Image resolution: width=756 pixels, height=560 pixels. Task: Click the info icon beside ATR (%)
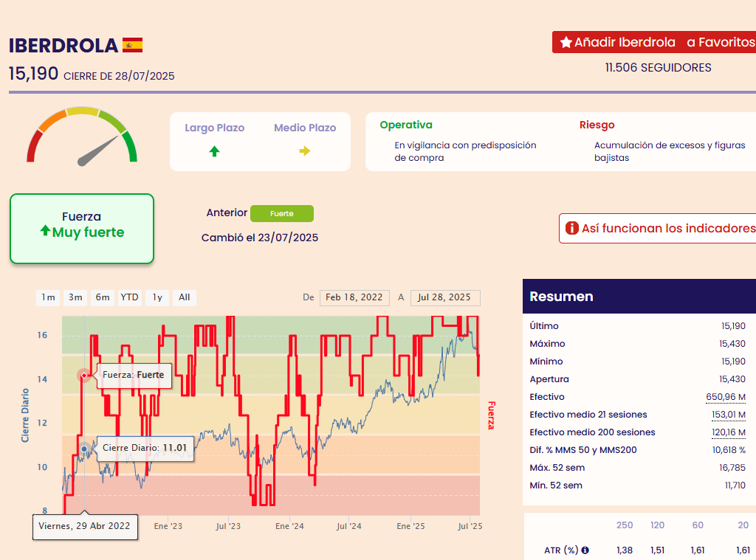(585, 550)
